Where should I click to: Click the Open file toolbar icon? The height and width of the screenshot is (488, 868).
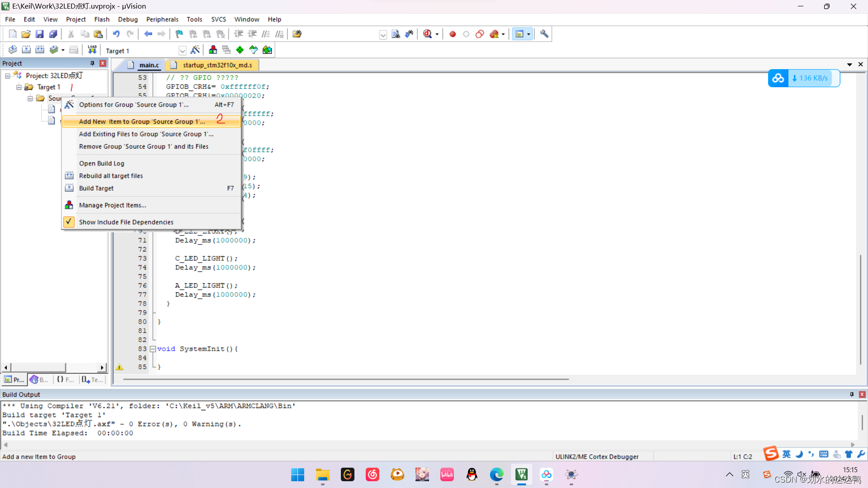pyautogui.click(x=26, y=34)
